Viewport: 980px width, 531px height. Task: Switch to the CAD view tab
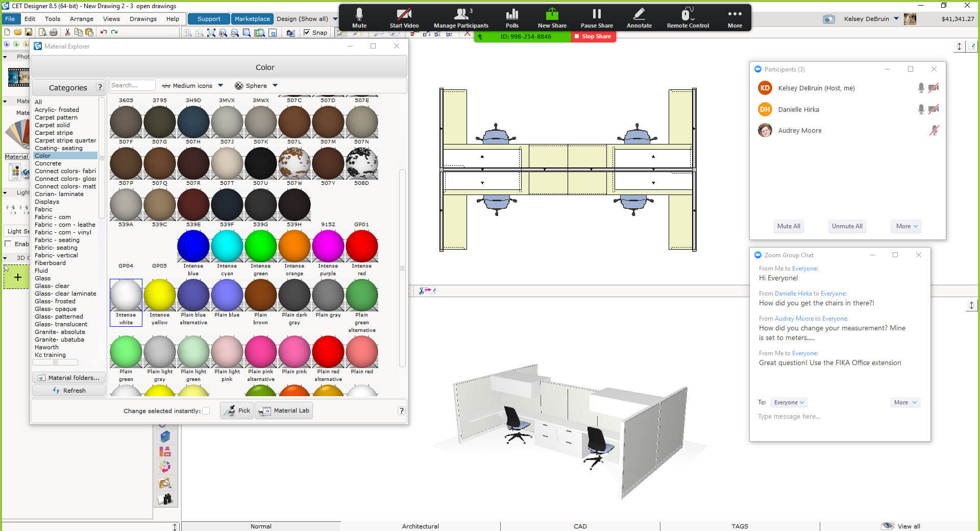pyautogui.click(x=580, y=526)
